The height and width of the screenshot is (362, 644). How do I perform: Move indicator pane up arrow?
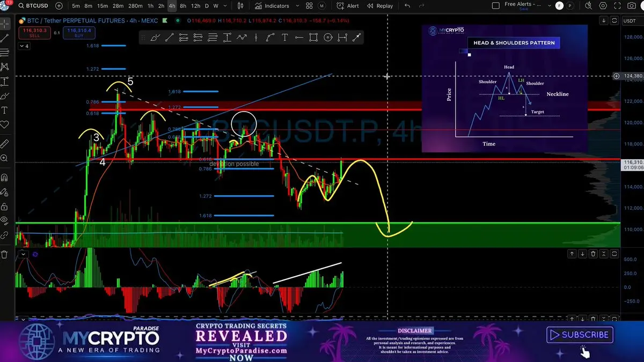572,254
